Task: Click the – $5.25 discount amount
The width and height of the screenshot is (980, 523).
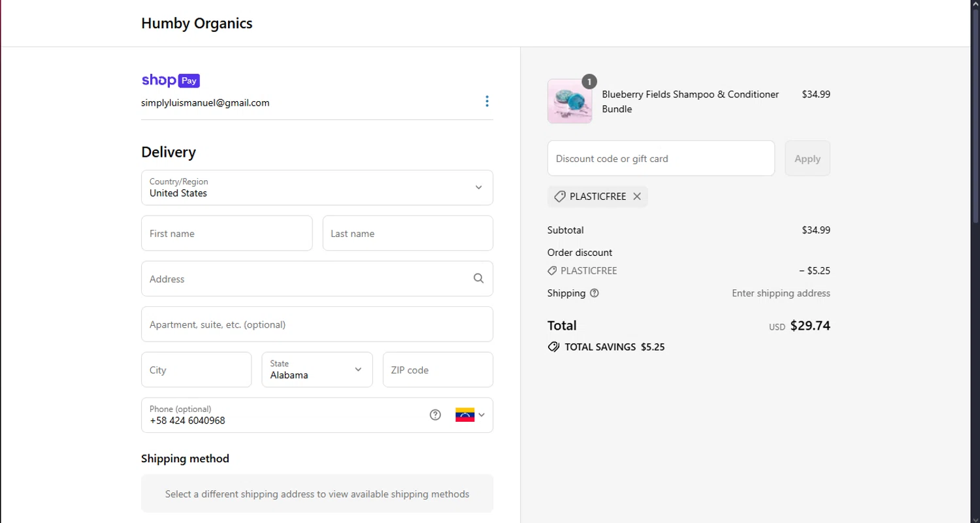Action: point(815,270)
